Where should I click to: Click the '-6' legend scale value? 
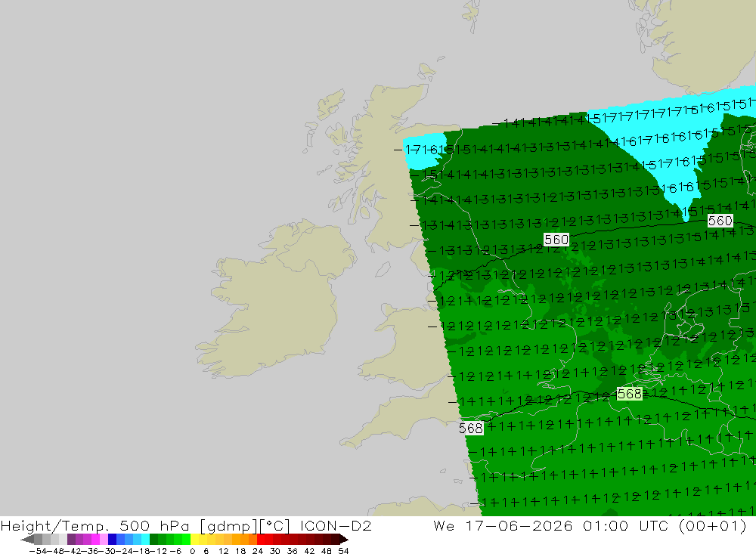click(175, 551)
